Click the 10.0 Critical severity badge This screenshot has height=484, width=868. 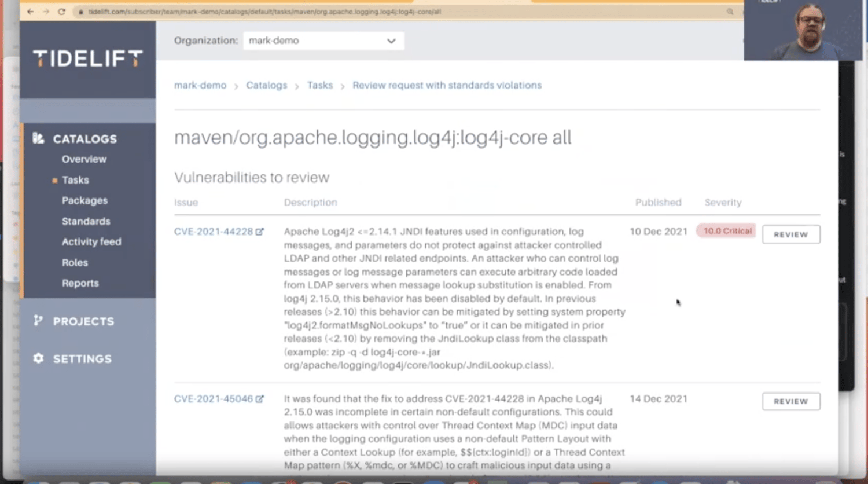click(x=727, y=231)
